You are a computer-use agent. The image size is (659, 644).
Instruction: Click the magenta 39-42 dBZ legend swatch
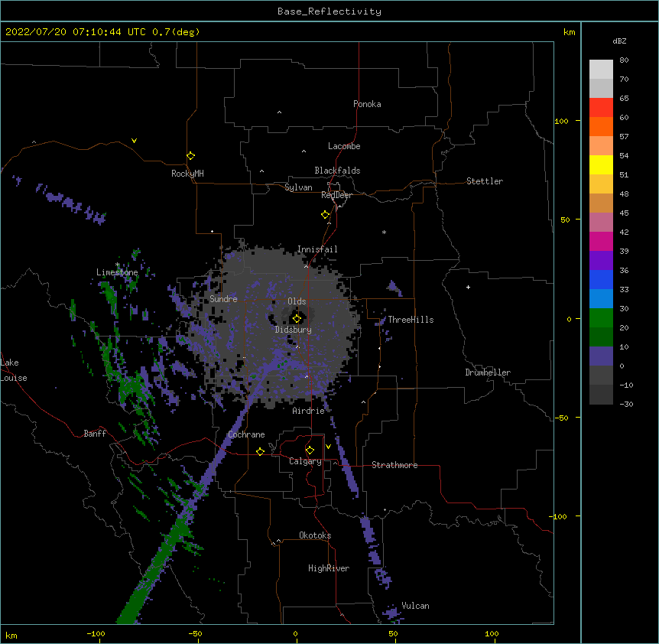(x=601, y=241)
